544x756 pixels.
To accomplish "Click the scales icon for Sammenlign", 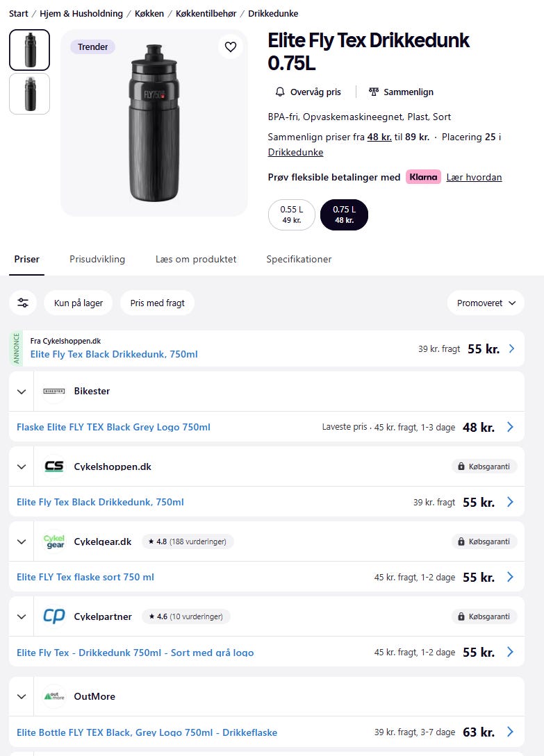I will pyautogui.click(x=374, y=92).
